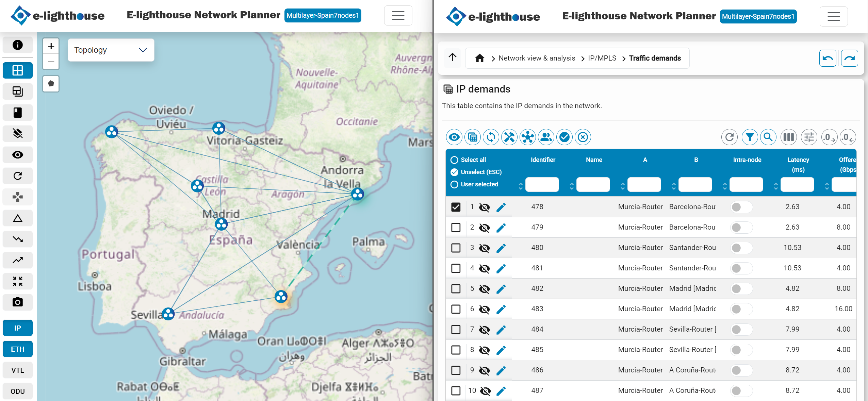Click the Latency column filter input

tap(797, 185)
